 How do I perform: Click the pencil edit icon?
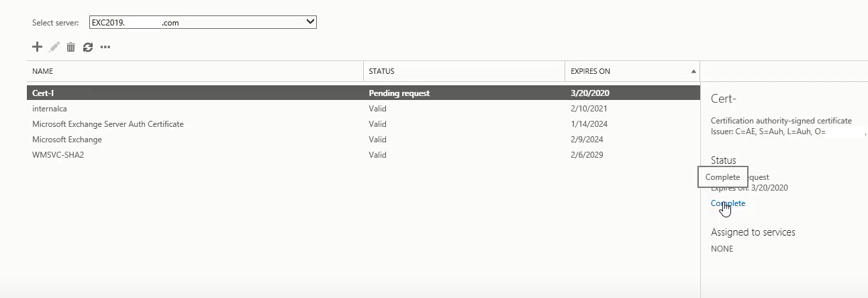pyautogui.click(x=54, y=46)
